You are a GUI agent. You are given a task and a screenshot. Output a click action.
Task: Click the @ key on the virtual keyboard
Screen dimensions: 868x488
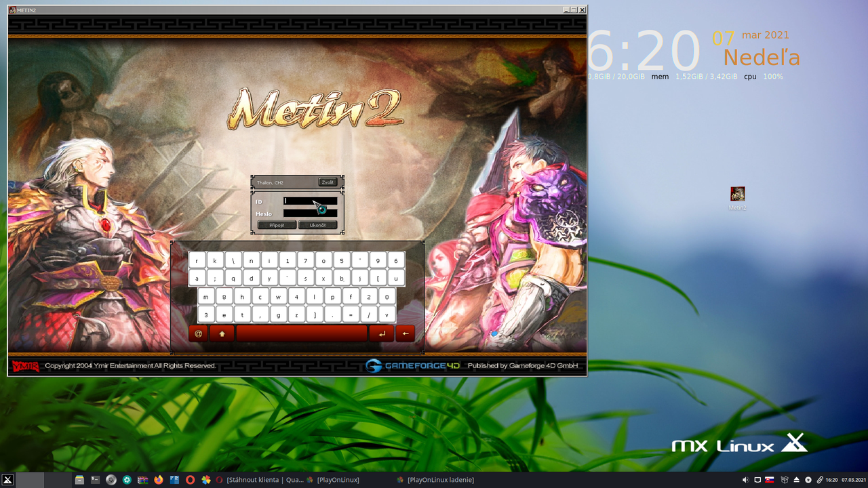[x=198, y=333]
